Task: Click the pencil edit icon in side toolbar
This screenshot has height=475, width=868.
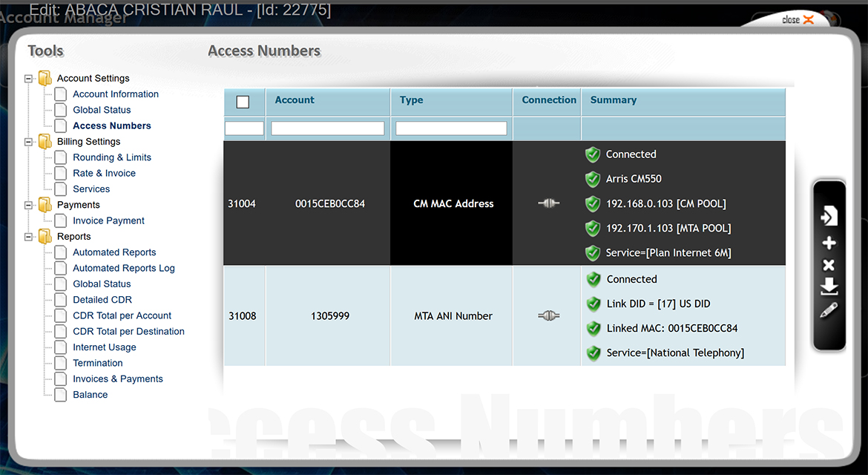Action: (829, 310)
